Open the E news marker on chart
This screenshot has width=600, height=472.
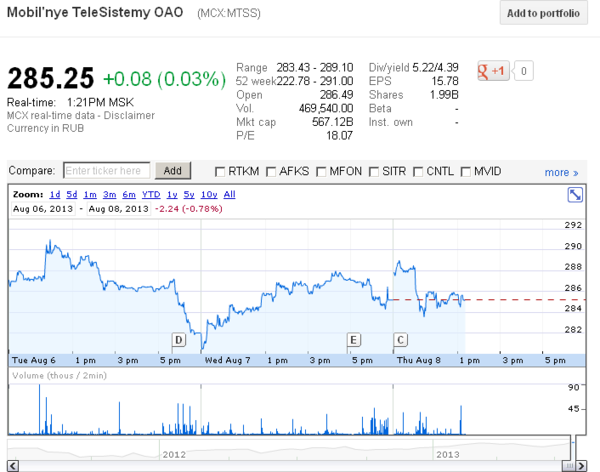click(354, 340)
